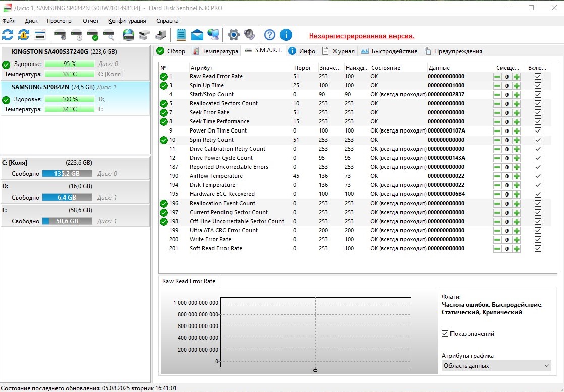Click the disk magnifier surface test icon
Screen dimensions: 564x392
tap(108, 35)
